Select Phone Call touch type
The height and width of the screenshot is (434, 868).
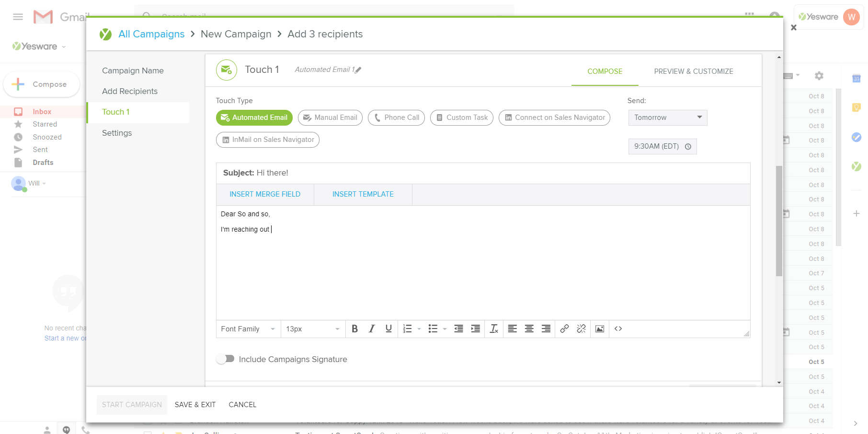click(396, 117)
